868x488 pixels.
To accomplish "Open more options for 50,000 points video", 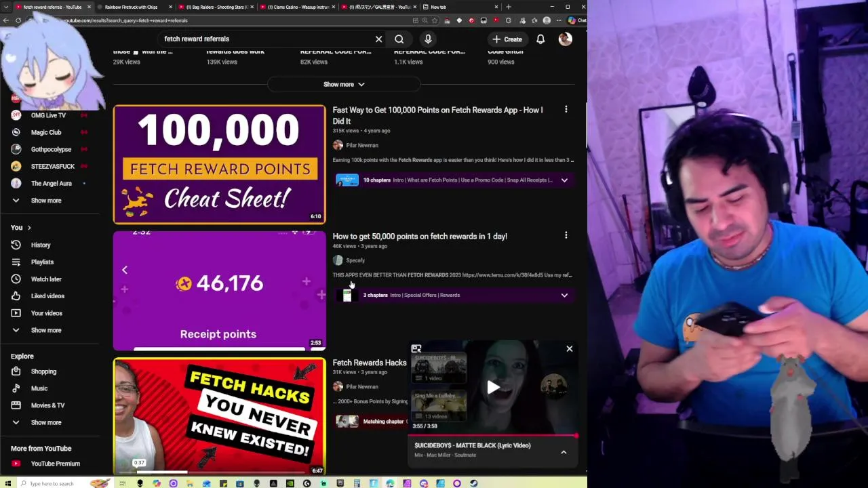I will [x=566, y=235].
